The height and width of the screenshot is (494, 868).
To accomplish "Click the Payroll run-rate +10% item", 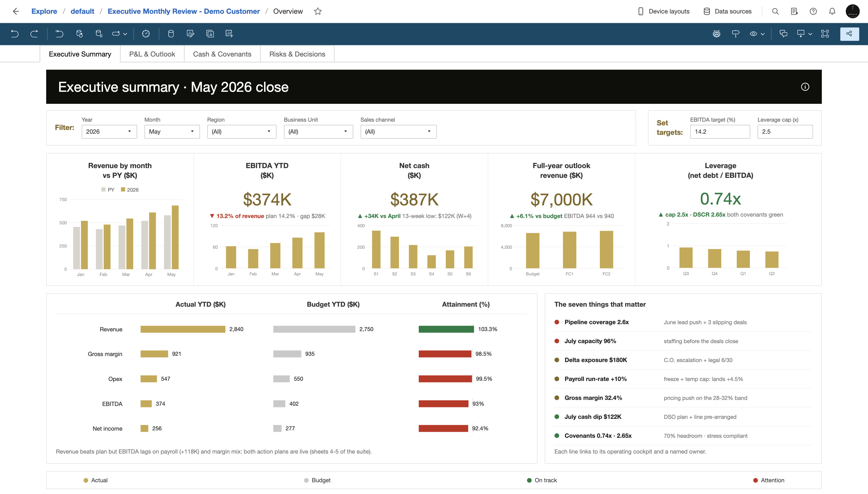I will 683,379.
